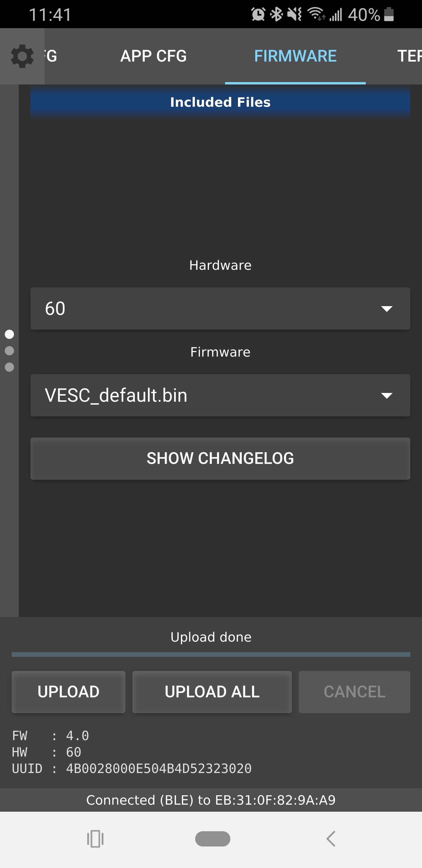Click the SHOW CHANGELOG button

click(220, 459)
